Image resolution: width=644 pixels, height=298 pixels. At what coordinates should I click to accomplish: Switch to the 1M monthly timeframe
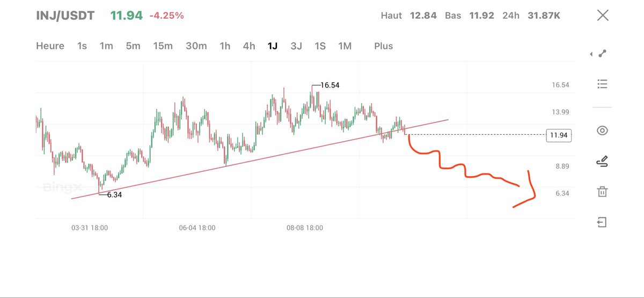345,46
